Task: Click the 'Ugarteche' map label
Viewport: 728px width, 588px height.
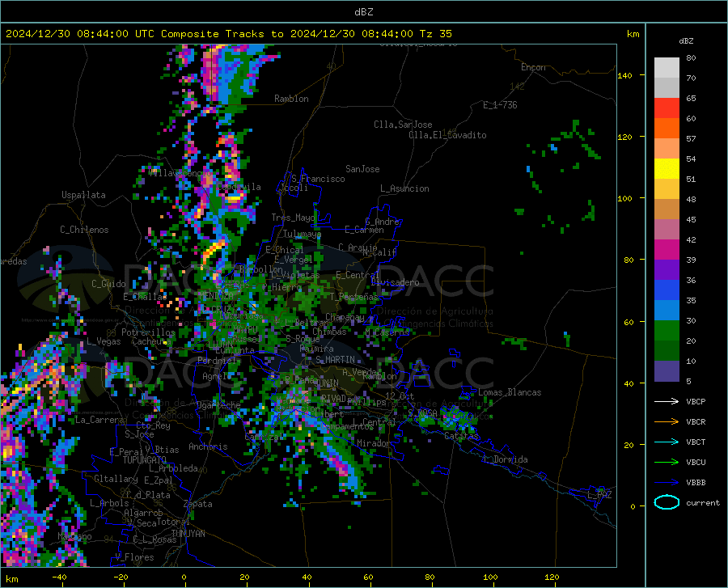Action: click(218, 405)
